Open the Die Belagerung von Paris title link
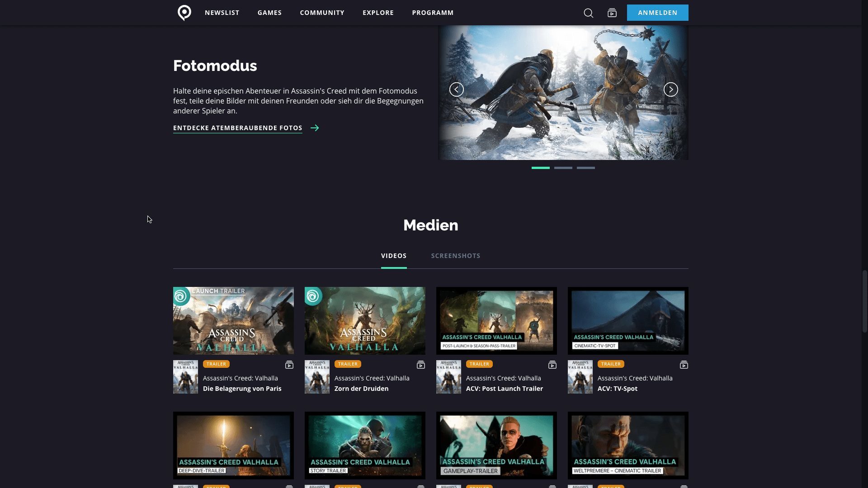Viewport: 868px width, 488px height. pyautogui.click(x=242, y=389)
